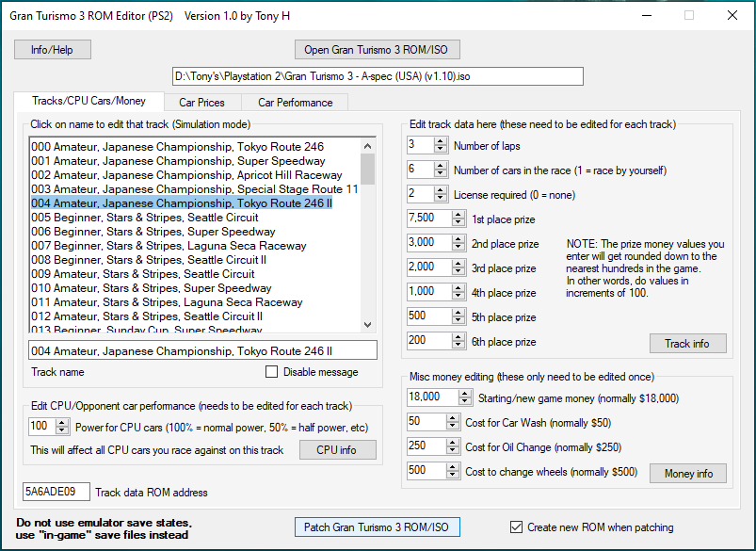The image size is (756, 551).
Task: Decrease Number of cars in the race
Action: (441, 173)
